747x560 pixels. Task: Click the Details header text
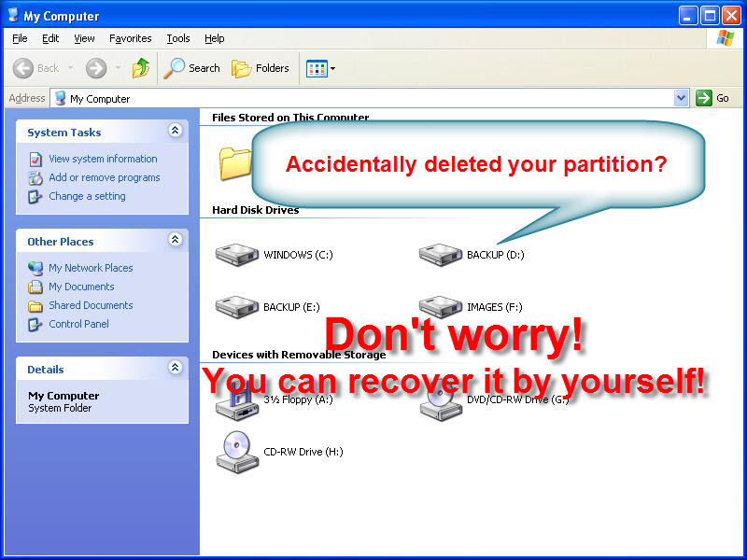45,370
